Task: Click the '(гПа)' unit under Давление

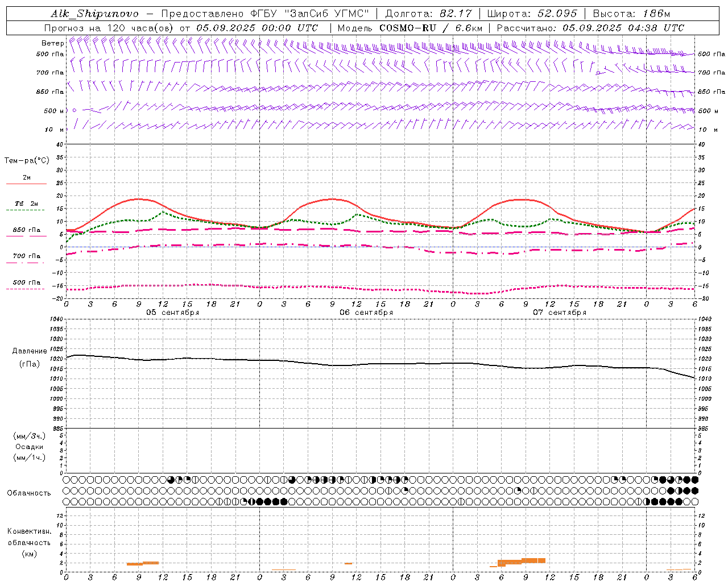Action: [30, 364]
